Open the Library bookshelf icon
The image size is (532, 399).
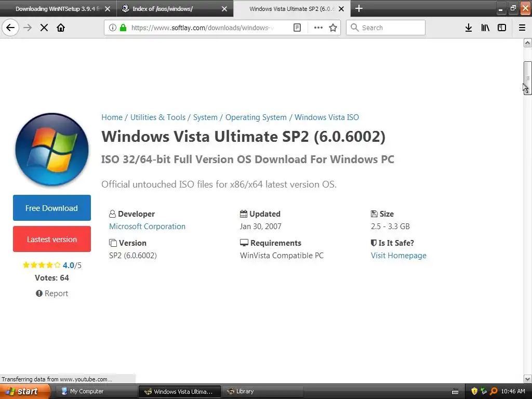pos(485,28)
